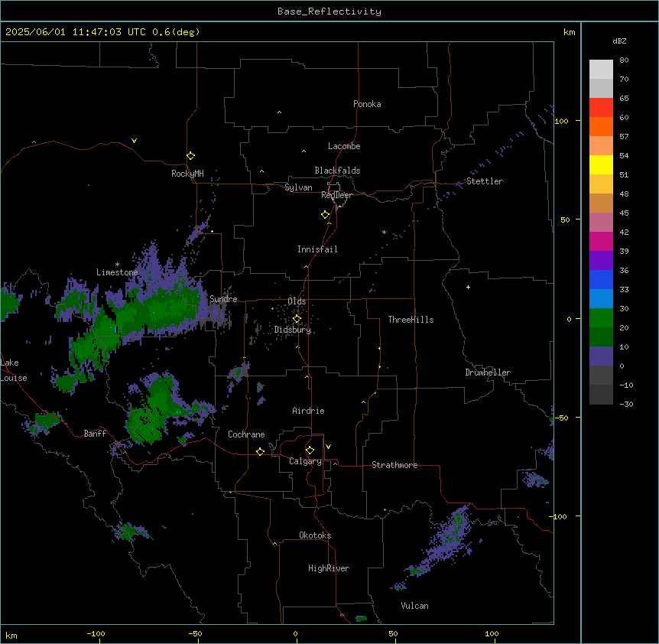This screenshot has width=659, height=644.
Task: Pick the slate purple 0-10 dBZ legend color
Action: point(601,356)
